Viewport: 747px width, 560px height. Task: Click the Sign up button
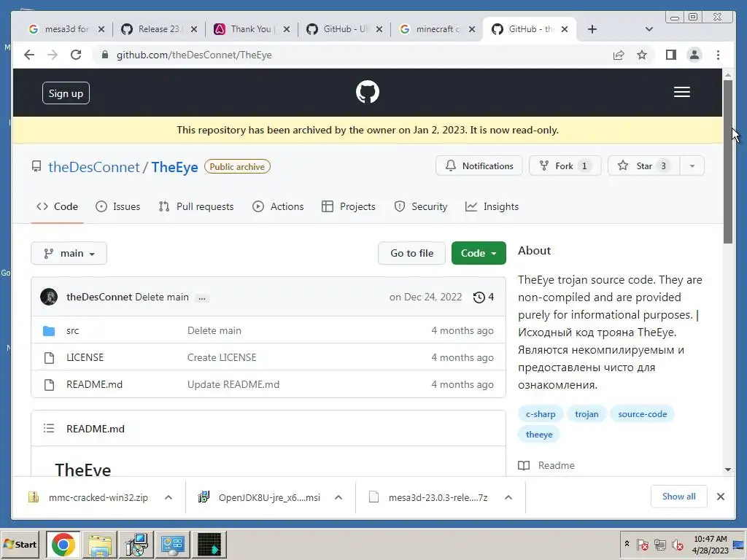click(x=66, y=93)
